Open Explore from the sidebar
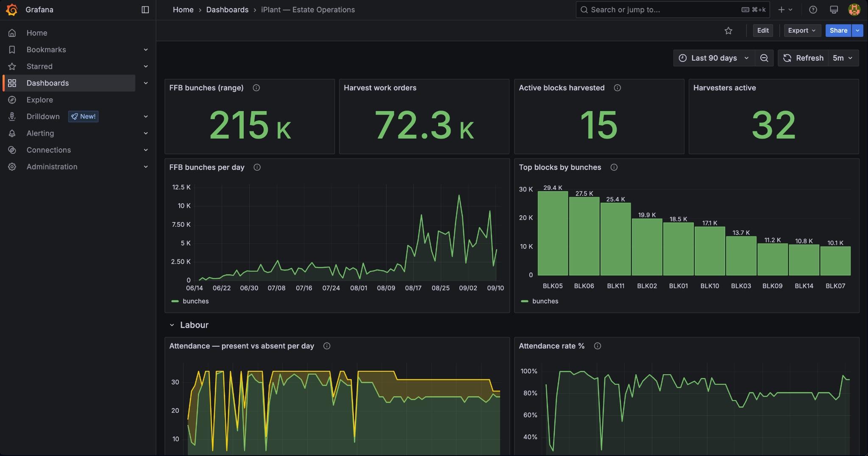 [x=39, y=100]
